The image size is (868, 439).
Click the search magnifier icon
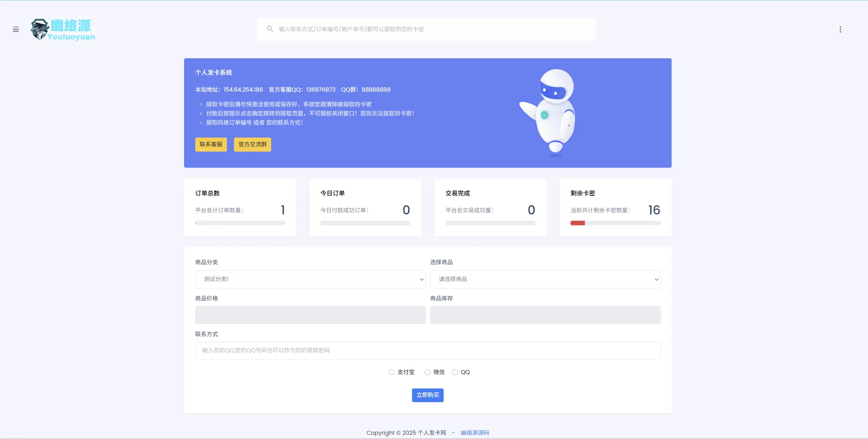click(270, 29)
